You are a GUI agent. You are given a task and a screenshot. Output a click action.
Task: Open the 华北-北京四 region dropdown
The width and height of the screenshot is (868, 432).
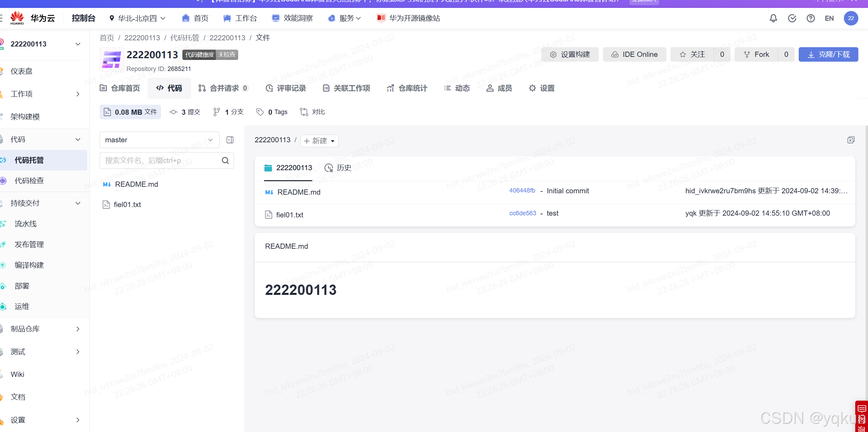click(137, 18)
